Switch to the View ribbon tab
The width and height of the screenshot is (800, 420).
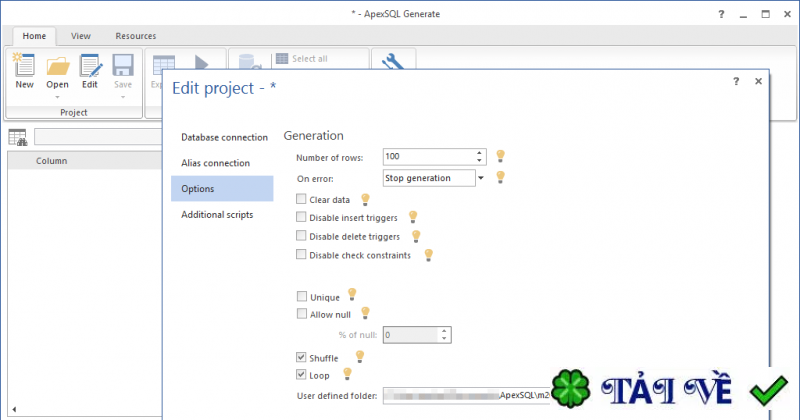click(81, 36)
